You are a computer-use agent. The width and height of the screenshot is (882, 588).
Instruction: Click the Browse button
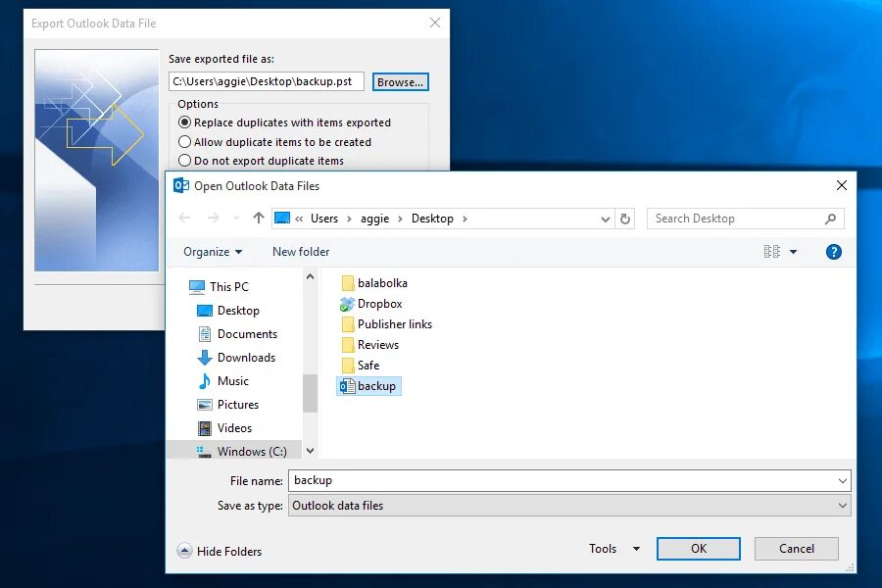pos(400,81)
